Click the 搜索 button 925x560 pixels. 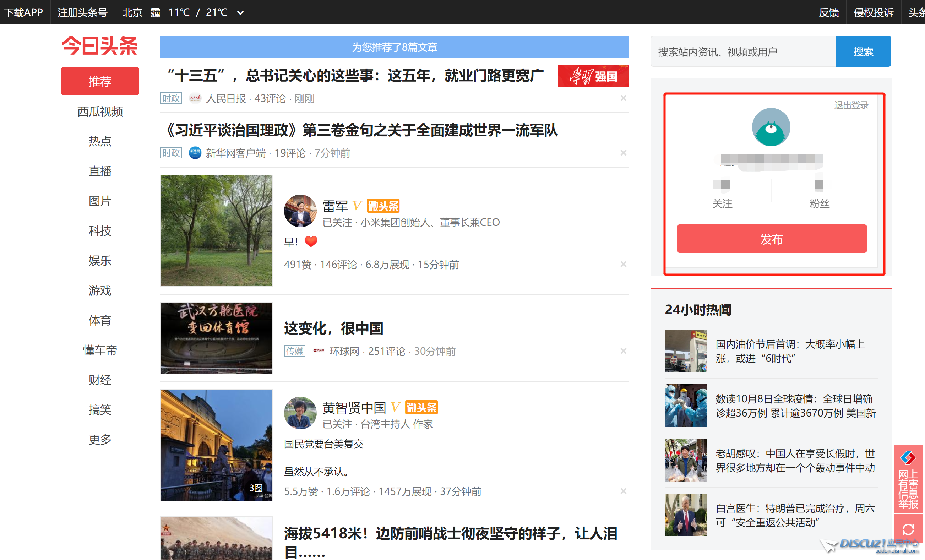click(863, 51)
